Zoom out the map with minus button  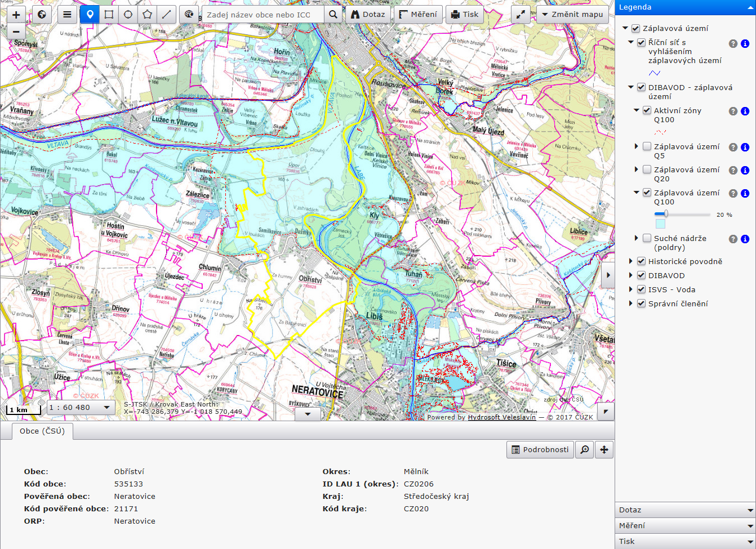coord(16,32)
